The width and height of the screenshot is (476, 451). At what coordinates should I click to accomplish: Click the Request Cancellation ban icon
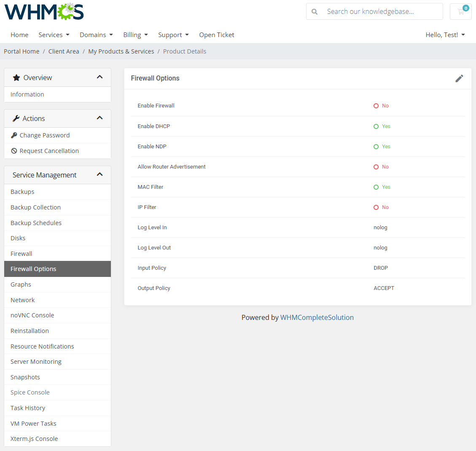[14, 150]
